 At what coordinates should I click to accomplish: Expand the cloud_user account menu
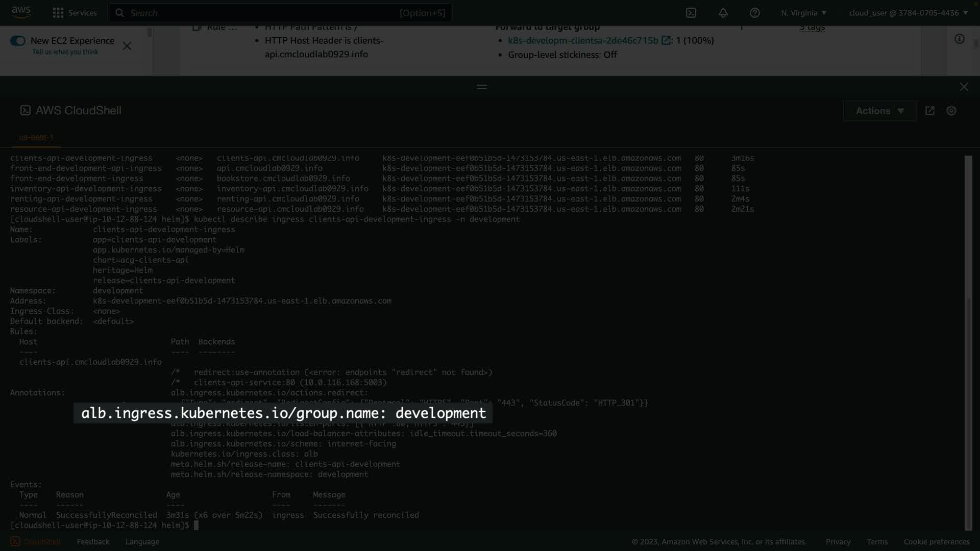point(908,13)
